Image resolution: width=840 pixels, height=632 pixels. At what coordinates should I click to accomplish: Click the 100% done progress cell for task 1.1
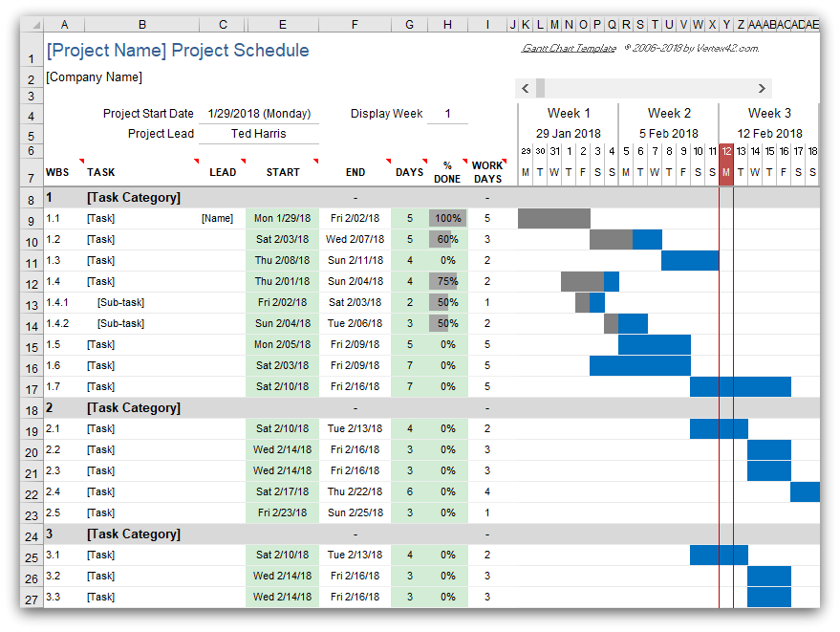coord(448,218)
